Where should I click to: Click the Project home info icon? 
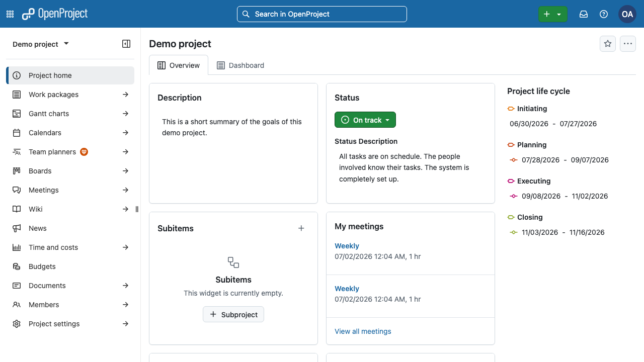(x=17, y=75)
